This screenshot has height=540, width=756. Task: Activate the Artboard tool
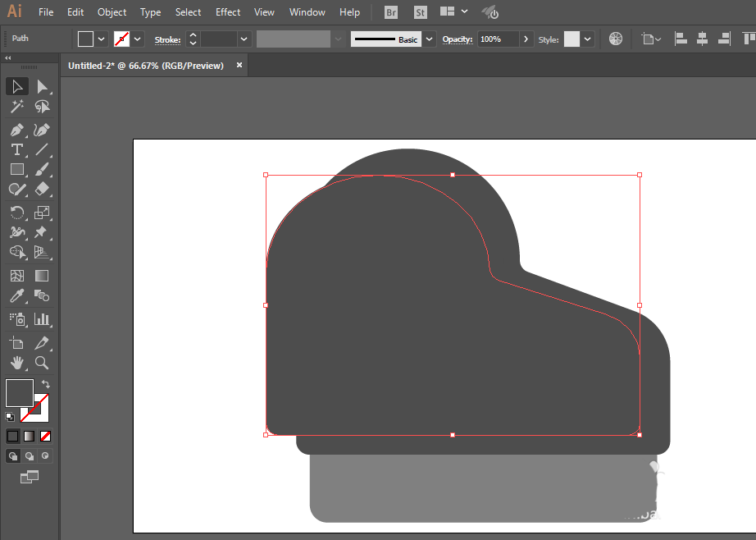tap(17, 342)
